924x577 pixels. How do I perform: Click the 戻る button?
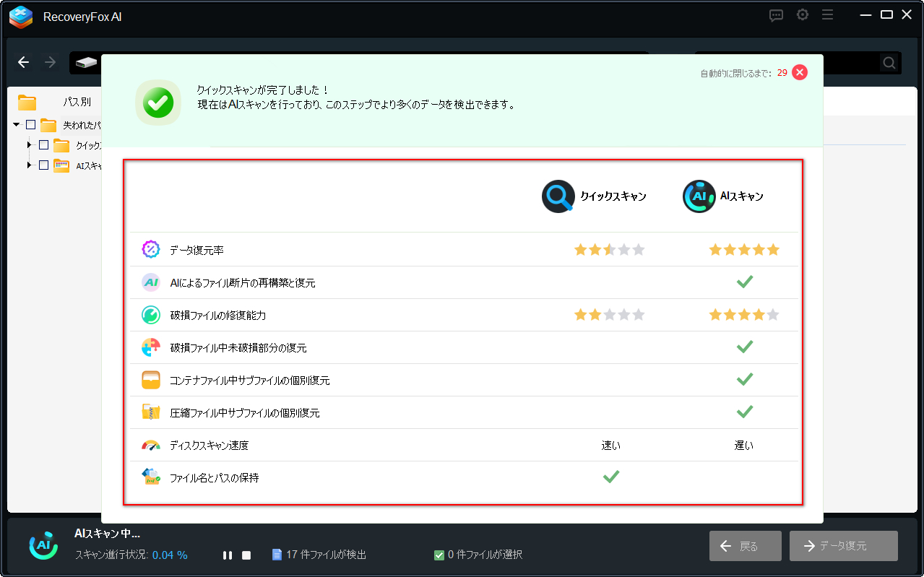coord(745,546)
